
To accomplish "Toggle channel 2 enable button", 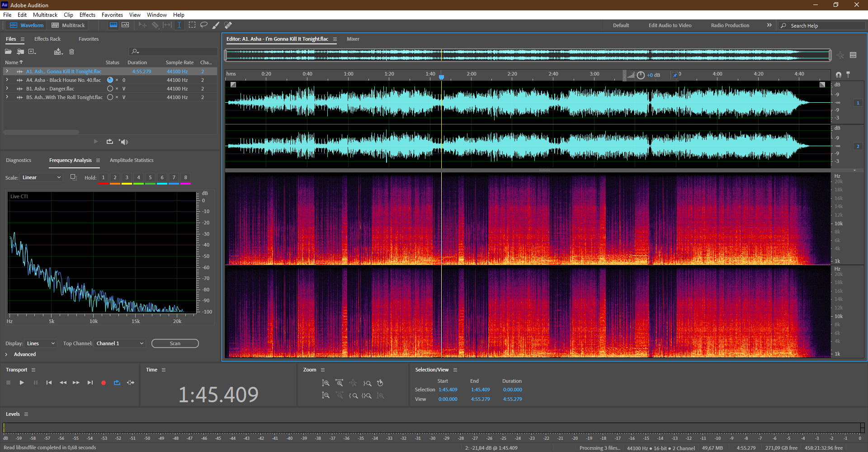I will (x=858, y=146).
